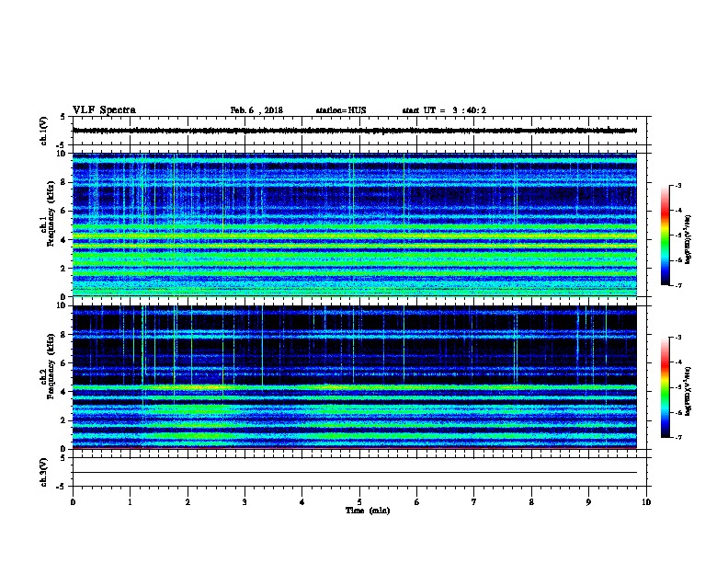
Task: Click the ch.2 colorbar "log(PSD)" units label
Action: (x=688, y=392)
